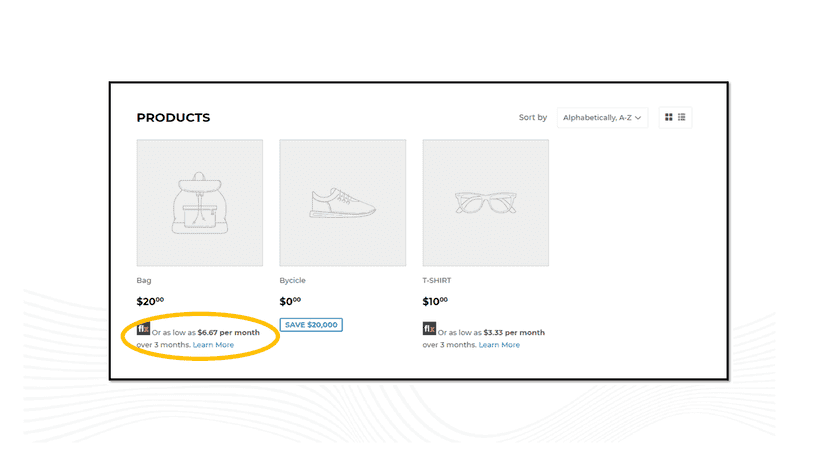Open the Bag backpack product image

(x=200, y=203)
